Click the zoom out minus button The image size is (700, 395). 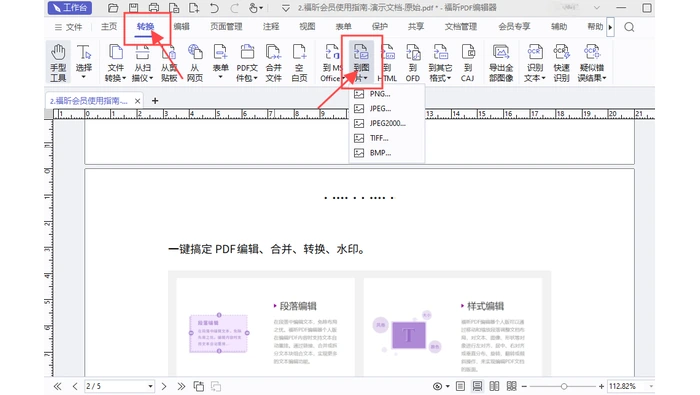point(524,387)
